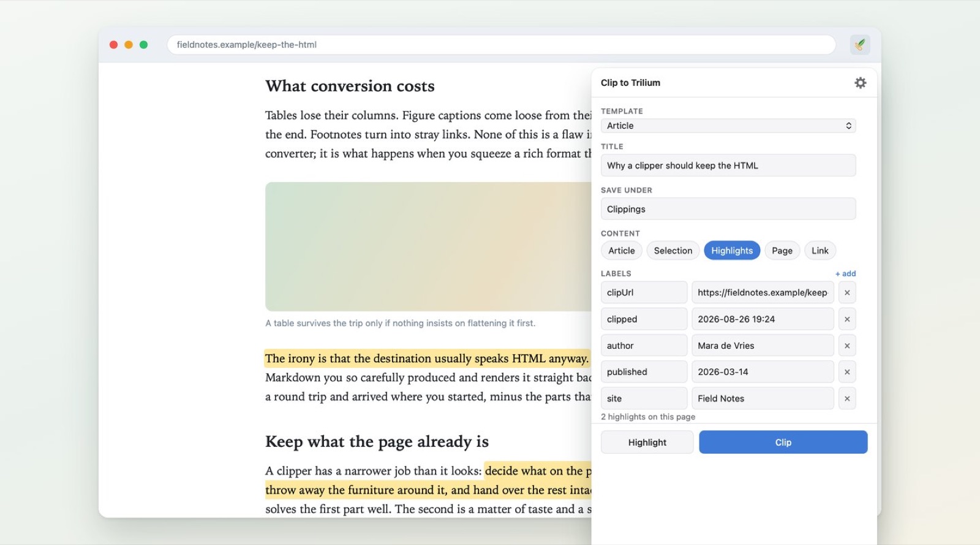The image size is (980, 545).
Task: Click the blue Clip button
Action: pos(783,442)
